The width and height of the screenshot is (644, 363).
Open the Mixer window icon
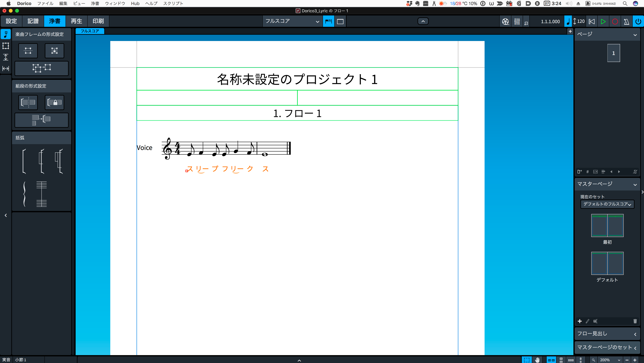(x=517, y=21)
